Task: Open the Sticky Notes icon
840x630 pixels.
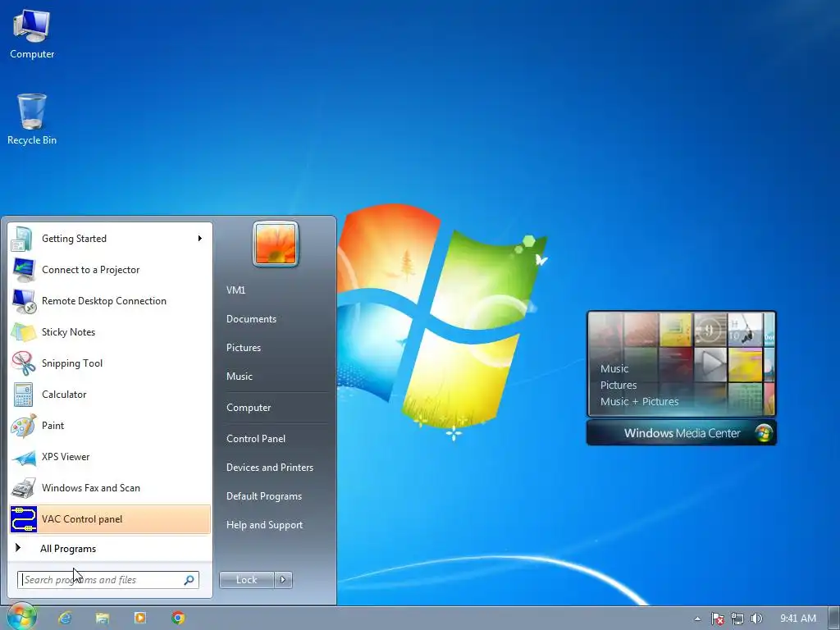Action: point(24,332)
